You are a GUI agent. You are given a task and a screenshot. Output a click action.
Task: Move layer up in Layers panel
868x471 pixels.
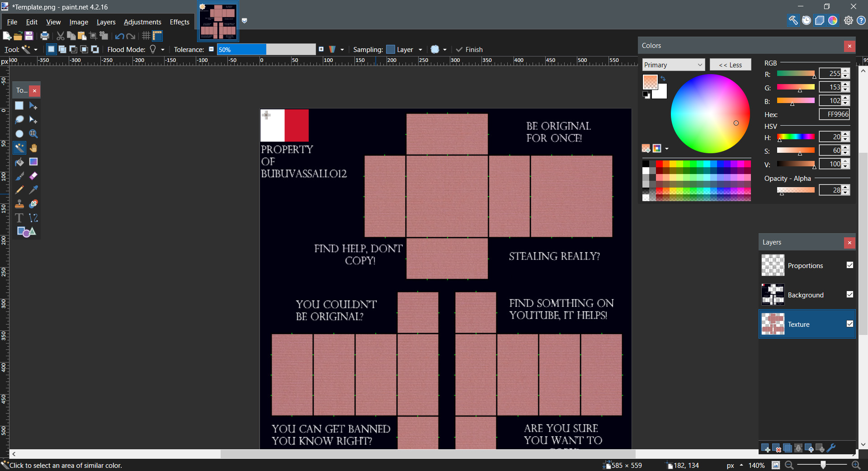click(809, 448)
